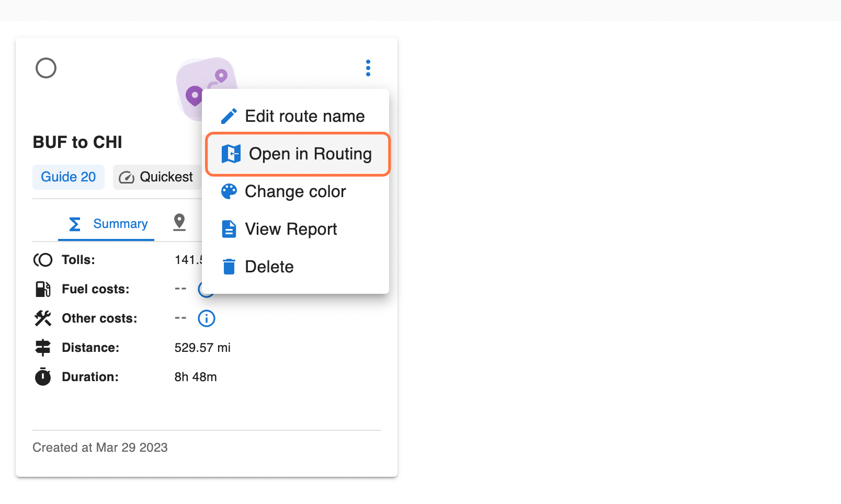Click the Guide 20 tag
Viewport: 841px width, 504px height.
(x=69, y=177)
